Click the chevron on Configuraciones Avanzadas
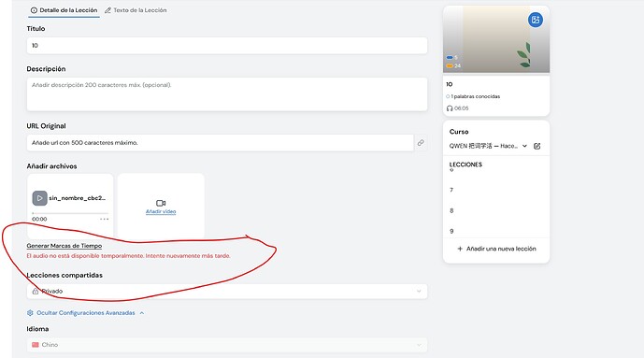The image size is (644, 358). (142, 313)
